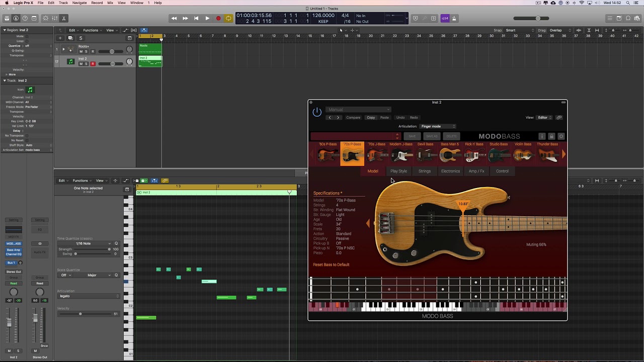Mute the Inst 2 track in header
The height and width of the screenshot is (362, 644).
pyautogui.click(x=80, y=64)
